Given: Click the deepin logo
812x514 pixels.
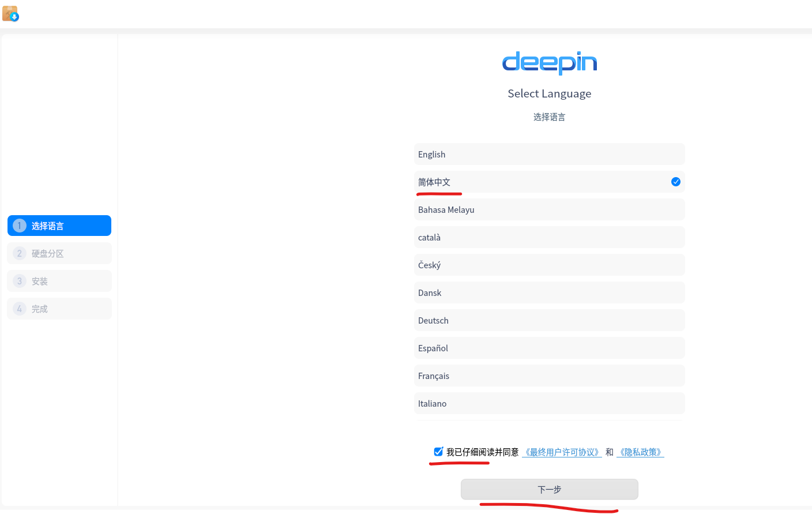Looking at the screenshot, I should point(550,62).
